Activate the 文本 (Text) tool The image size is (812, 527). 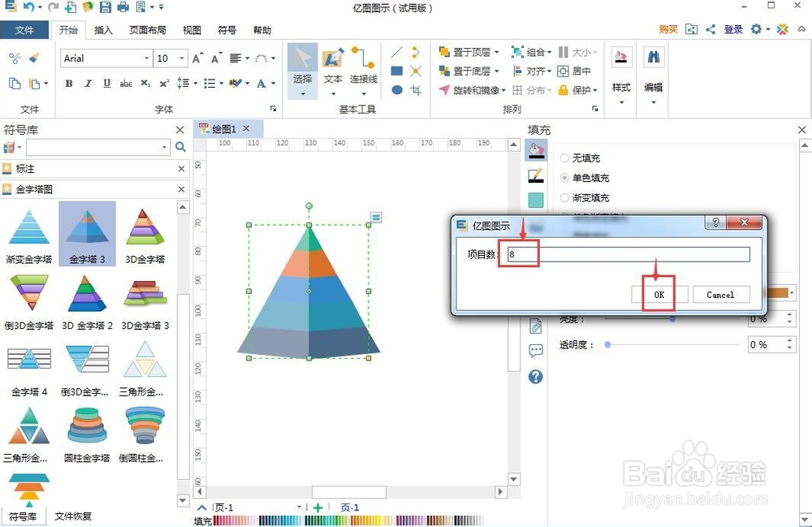pyautogui.click(x=333, y=65)
